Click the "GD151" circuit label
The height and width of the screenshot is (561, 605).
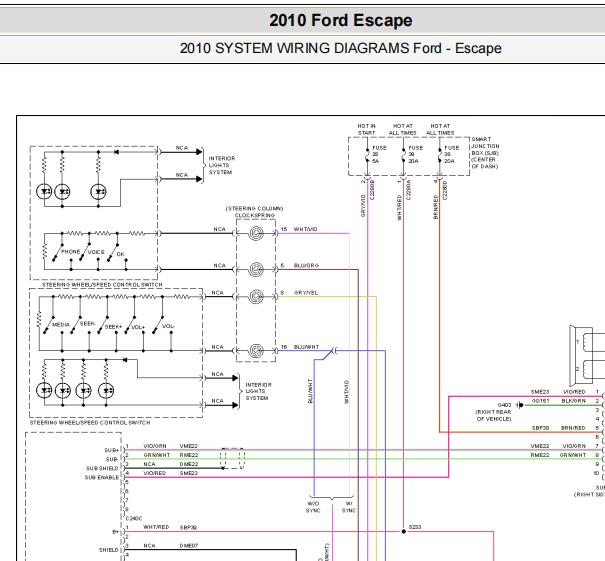(x=540, y=401)
